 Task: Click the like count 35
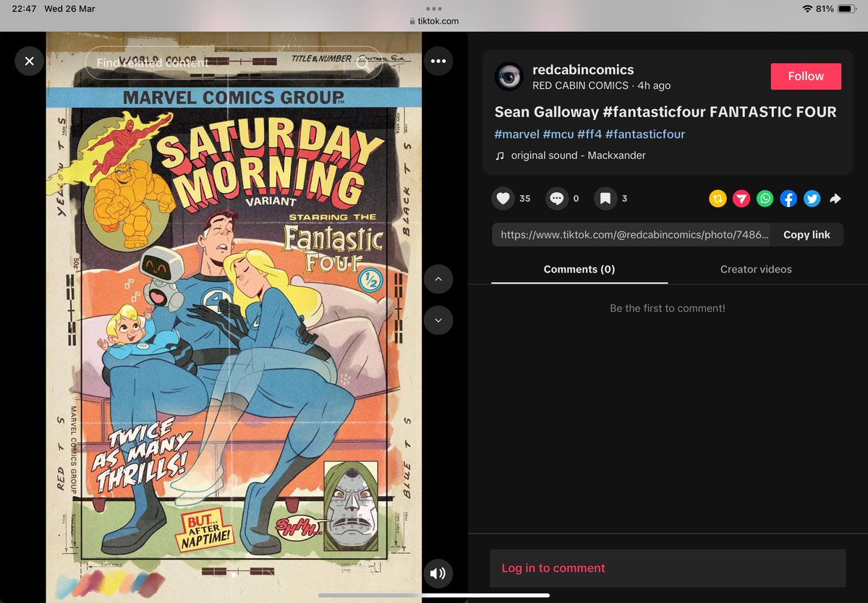[x=525, y=198]
